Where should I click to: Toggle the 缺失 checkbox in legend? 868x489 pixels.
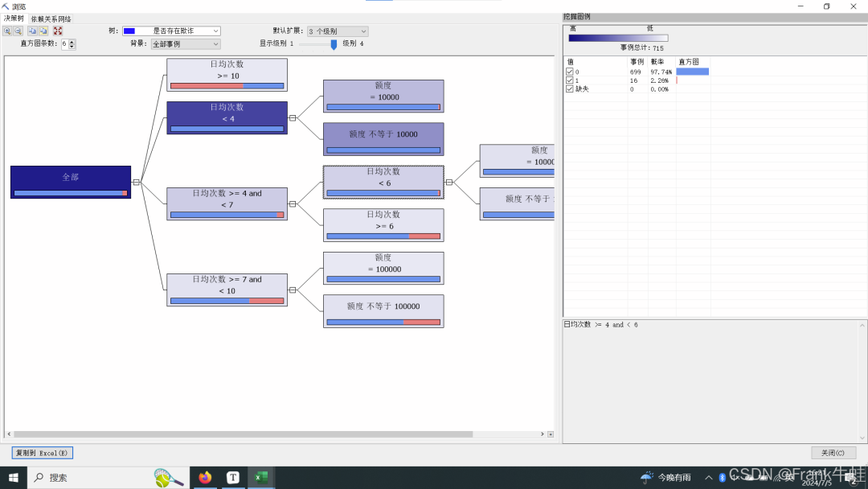pos(570,88)
